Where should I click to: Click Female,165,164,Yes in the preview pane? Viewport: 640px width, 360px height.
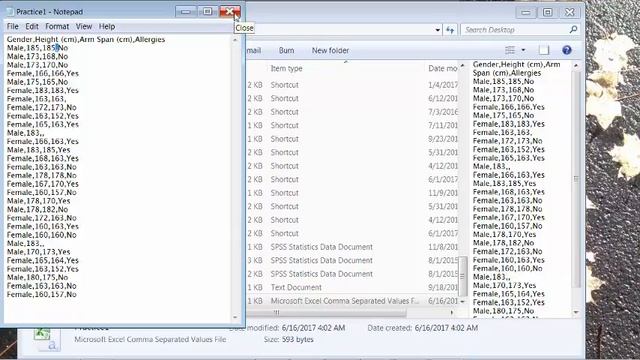pos(509,294)
